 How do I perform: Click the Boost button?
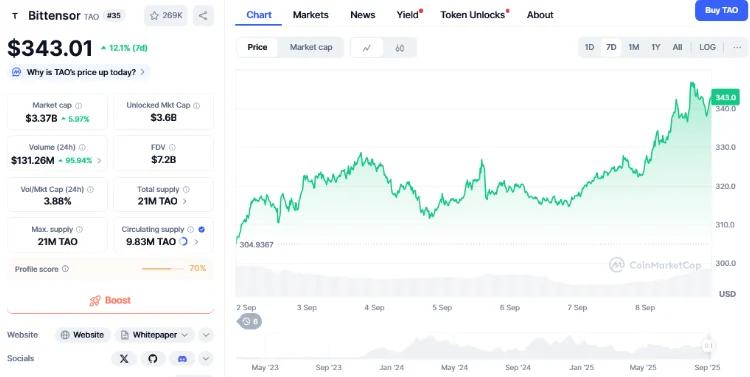tap(110, 300)
